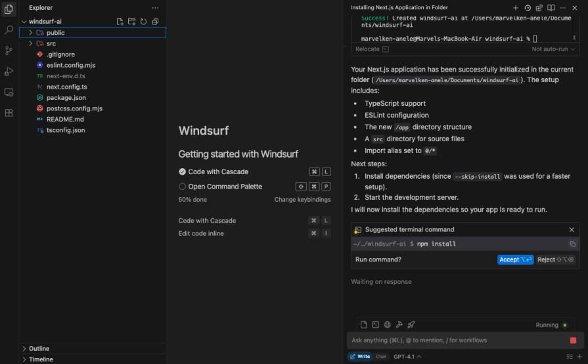588x364 pixels.
Task: Click Change keybindings link
Action: [302, 200]
